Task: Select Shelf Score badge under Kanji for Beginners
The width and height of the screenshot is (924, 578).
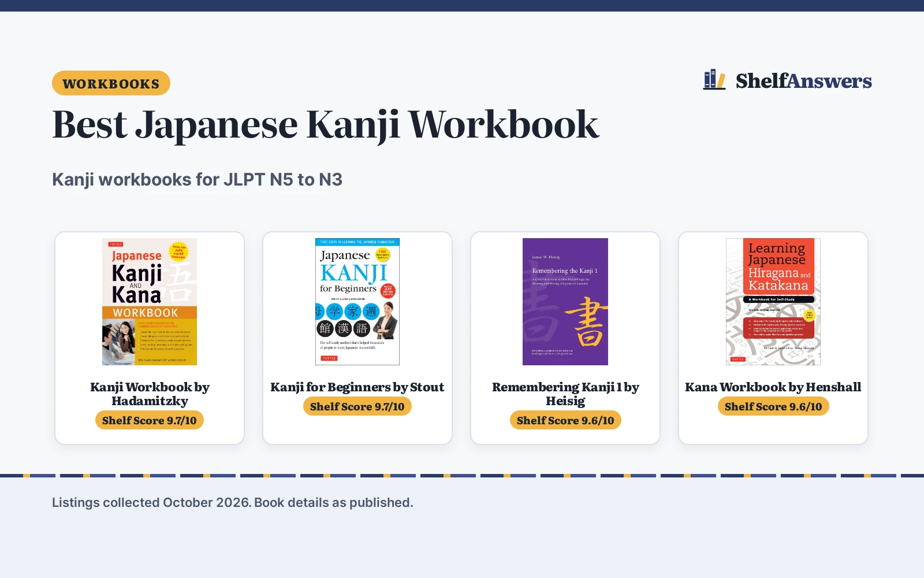Action: (357, 406)
